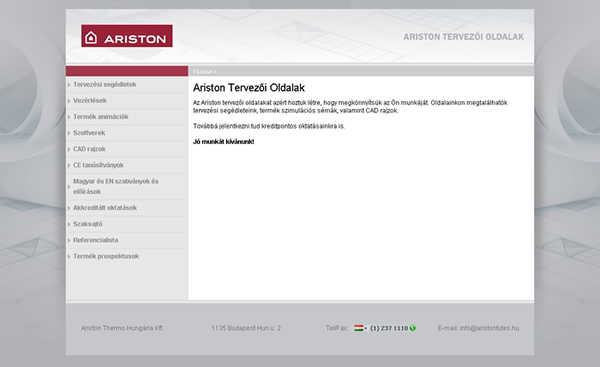The width and height of the screenshot is (600, 367).
Task: Click the Jó munkát kívánunk! bold text
Action: (x=223, y=142)
